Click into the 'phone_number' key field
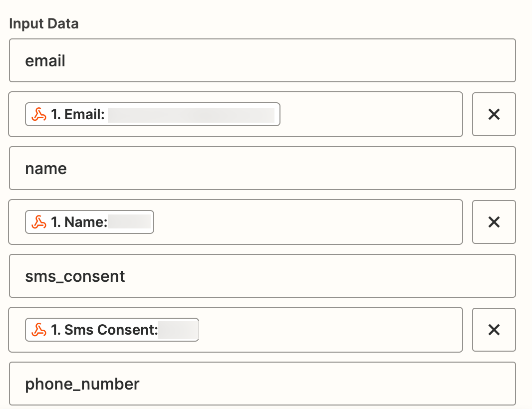Viewport: 532px width, 409px height. (x=262, y=384)
